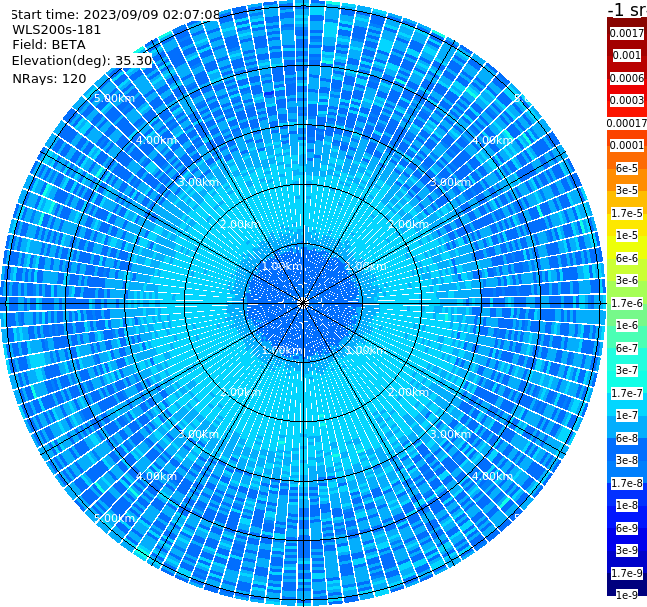Select the 1.7e-5 colorbar tick label
647x607 pixels.
[x=627, y=213]
